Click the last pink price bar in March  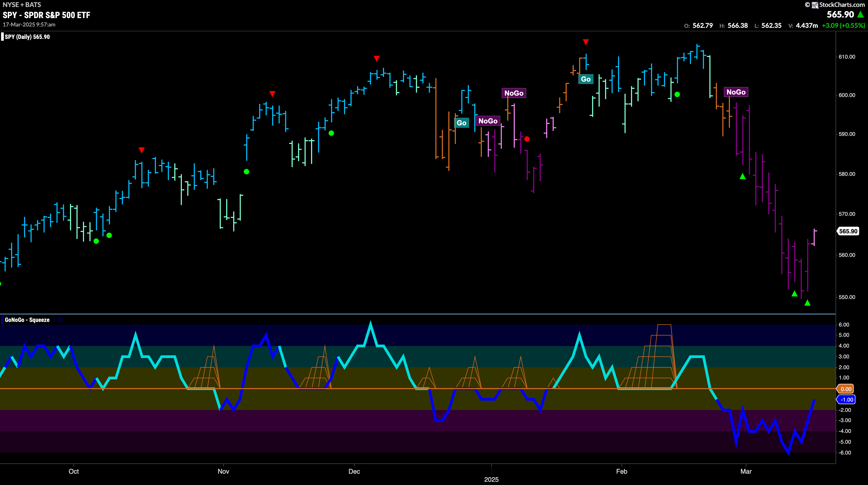814,237
